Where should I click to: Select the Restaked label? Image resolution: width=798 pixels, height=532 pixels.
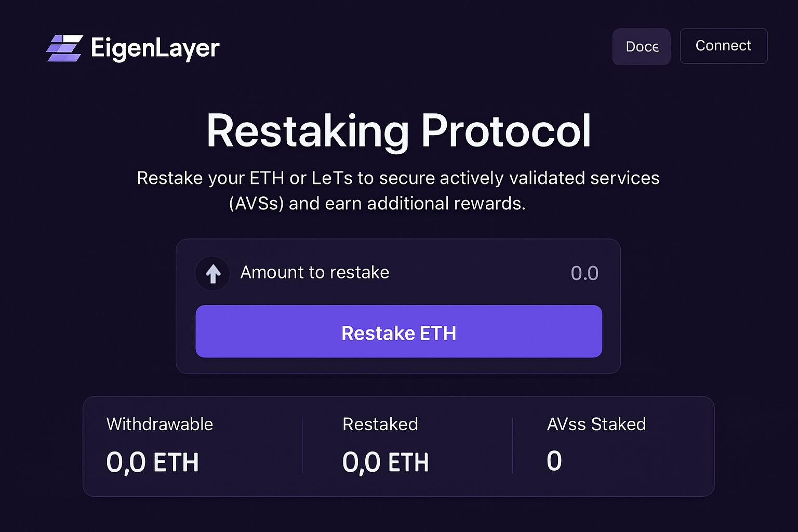click(x=380, y=424)
